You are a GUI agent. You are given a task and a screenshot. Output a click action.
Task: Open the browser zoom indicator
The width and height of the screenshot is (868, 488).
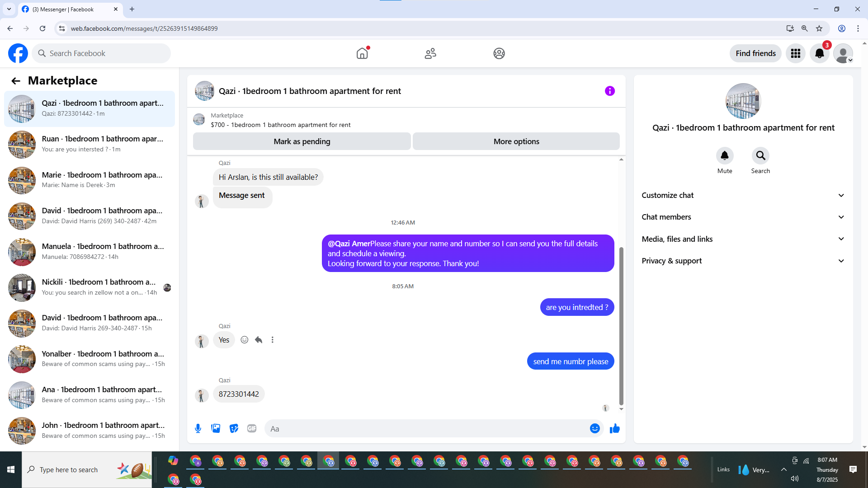pos(805,28)
